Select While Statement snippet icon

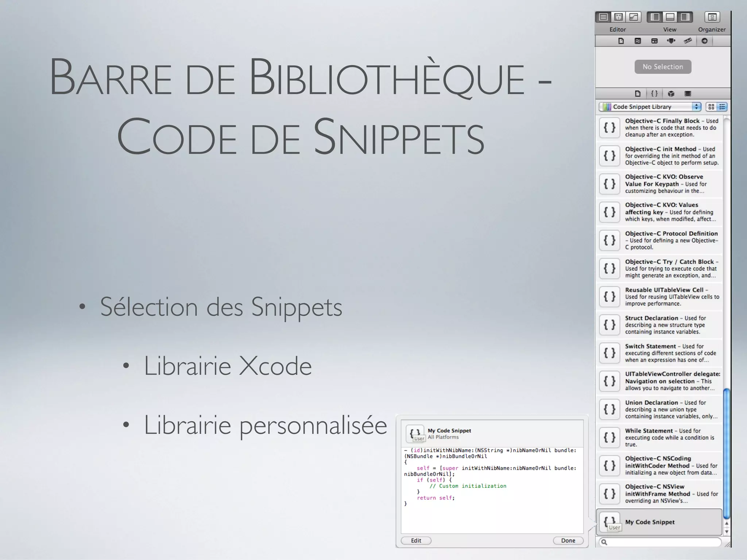[609, 437]
